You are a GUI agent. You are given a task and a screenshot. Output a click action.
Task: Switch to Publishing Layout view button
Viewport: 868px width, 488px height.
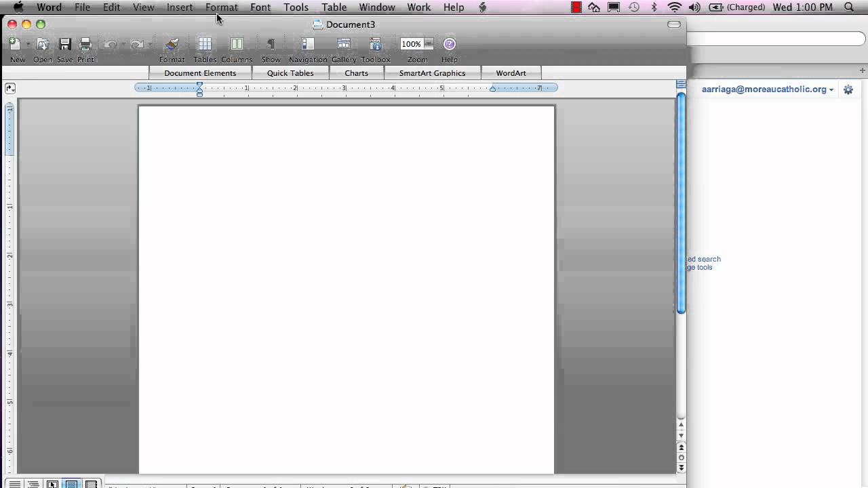coord(52,484)
